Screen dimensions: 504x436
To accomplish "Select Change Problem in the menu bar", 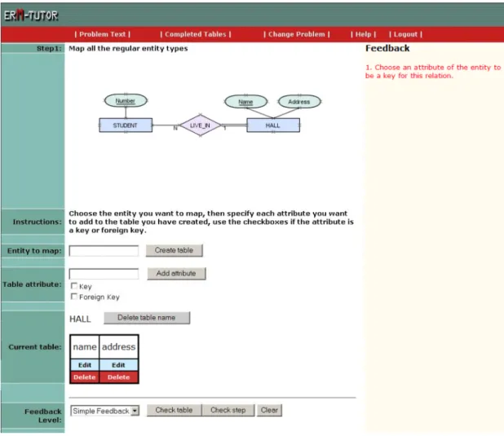I will pos(296,34).
